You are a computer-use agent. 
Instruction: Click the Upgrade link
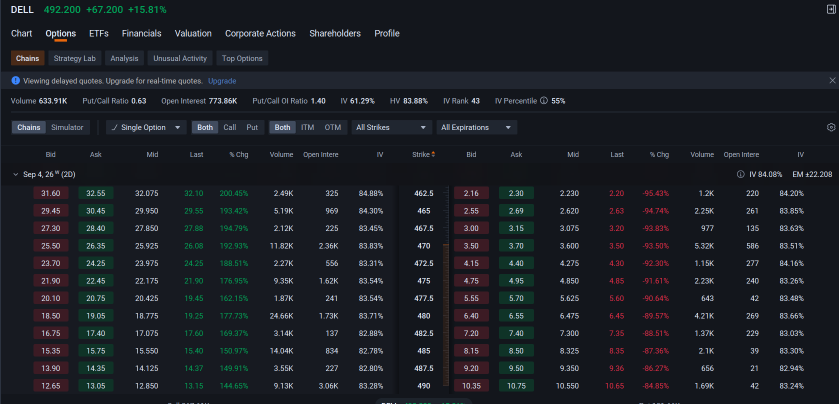point(222,81)
